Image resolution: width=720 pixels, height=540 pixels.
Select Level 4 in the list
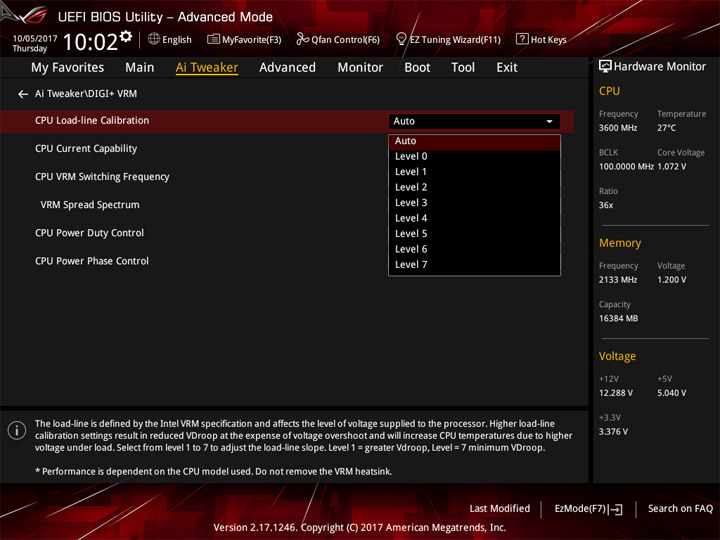coord(474,219)
